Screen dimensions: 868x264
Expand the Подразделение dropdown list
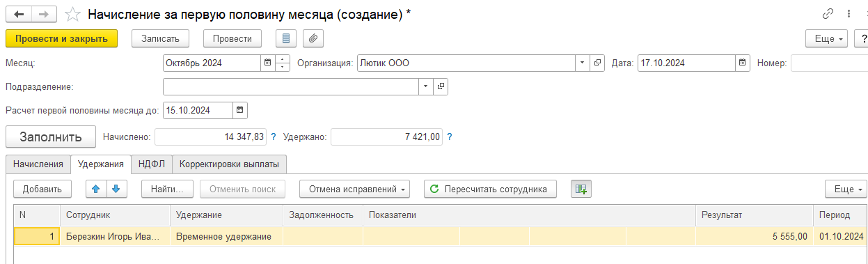[x=425, y=87]
